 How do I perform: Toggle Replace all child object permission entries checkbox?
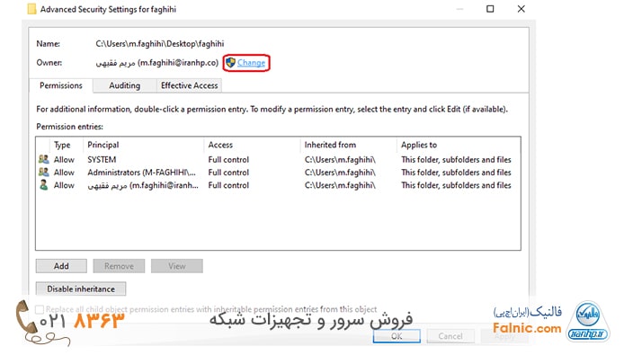(x=40, y=309)
